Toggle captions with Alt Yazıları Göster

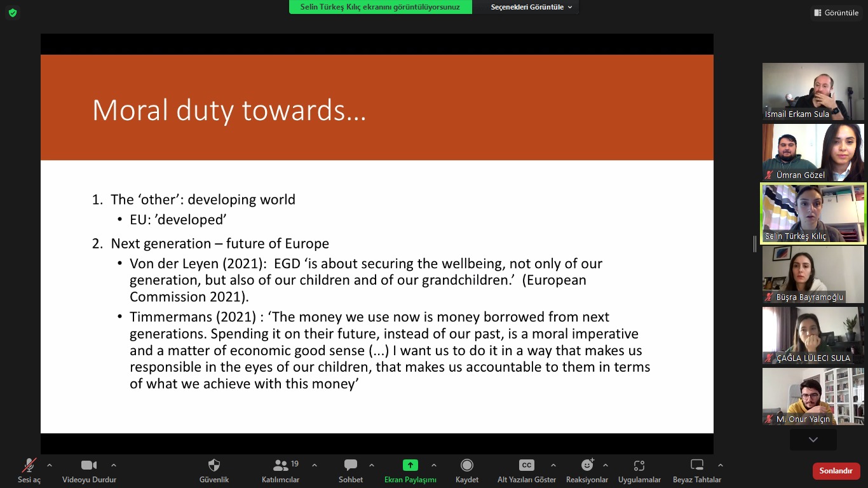coord(526,466)
